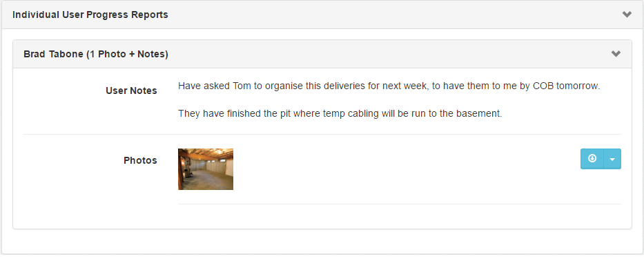
Task: Open the basement photo thumbnail
Action: (206, 169)
